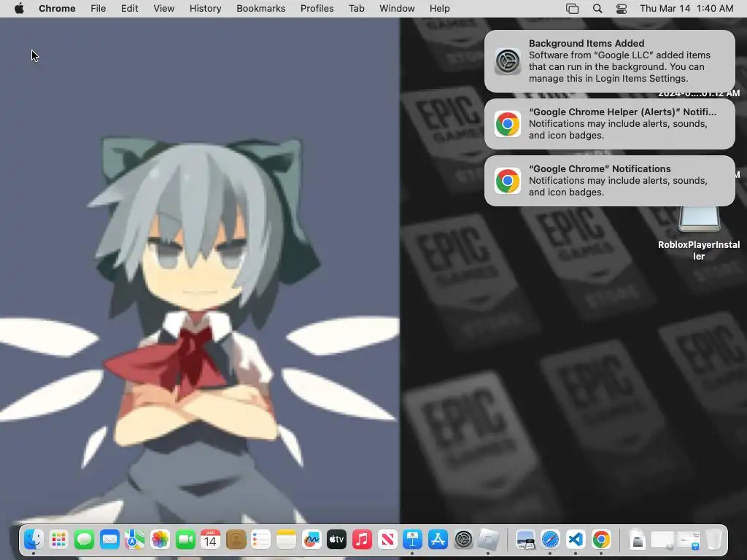Open Visual Studio Code from the Dock
The image size is (747, 560).
coord(576,540)
